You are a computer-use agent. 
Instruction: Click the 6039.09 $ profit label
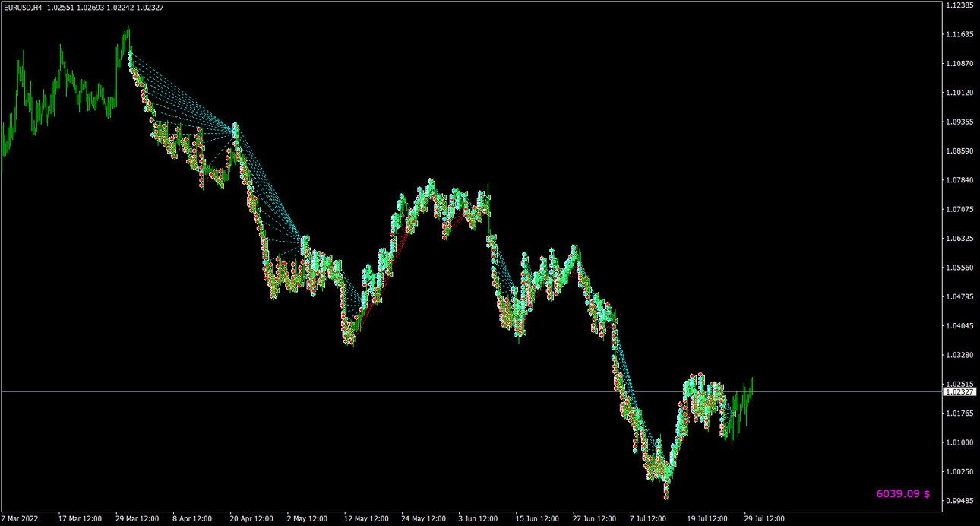pos(903,493)
